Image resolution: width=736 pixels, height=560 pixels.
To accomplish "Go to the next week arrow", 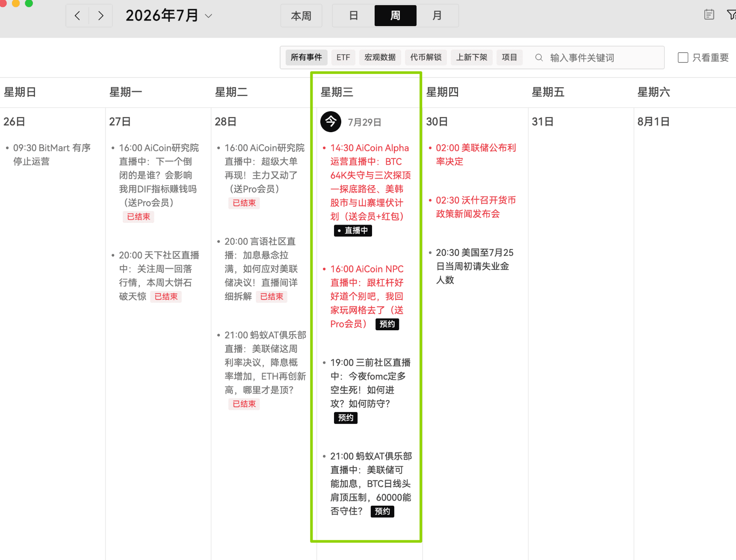I will [101, 16].
